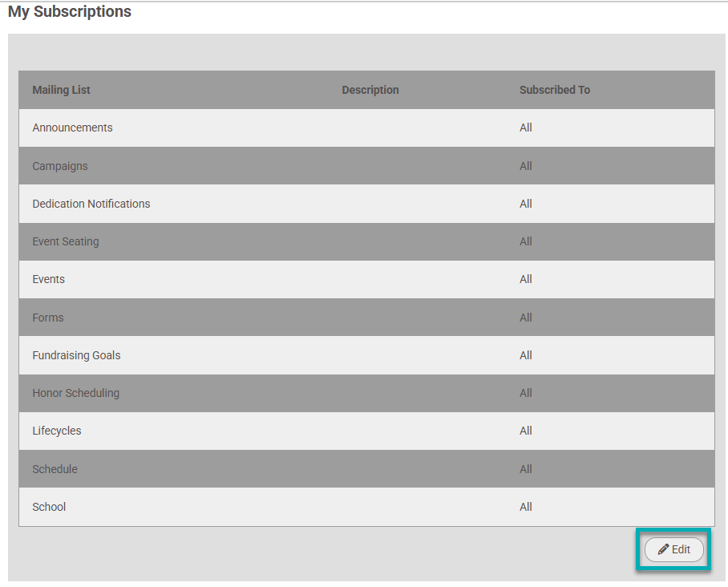Click the My Subscriptions heading

click(70, 12)
